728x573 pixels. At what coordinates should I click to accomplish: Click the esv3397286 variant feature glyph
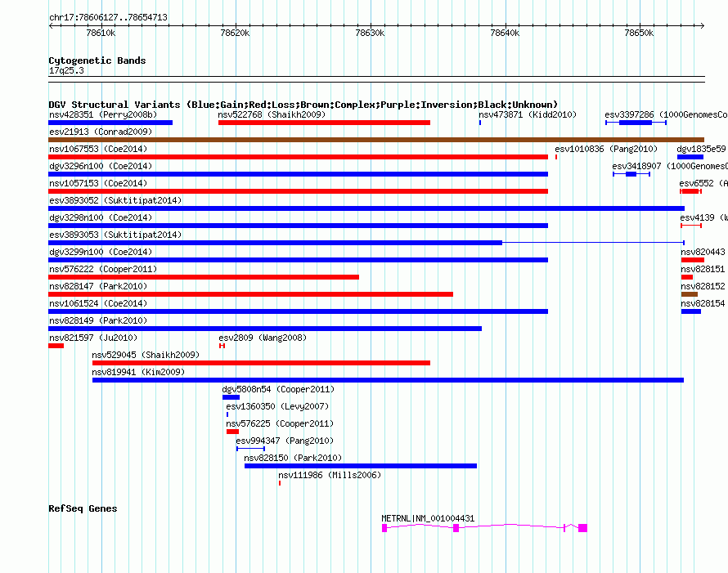coord(636,123)
